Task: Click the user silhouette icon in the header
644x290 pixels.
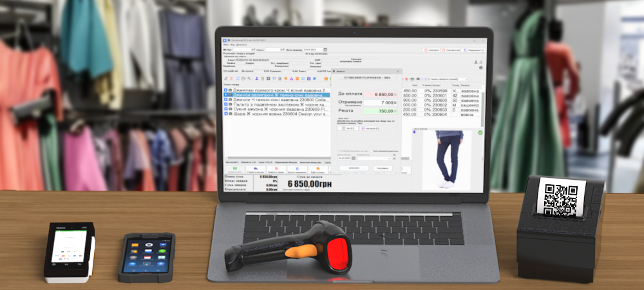Action: click(476, 62)
